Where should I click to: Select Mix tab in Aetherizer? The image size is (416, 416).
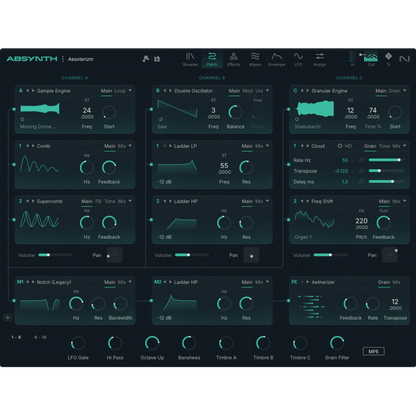point(396,282)
